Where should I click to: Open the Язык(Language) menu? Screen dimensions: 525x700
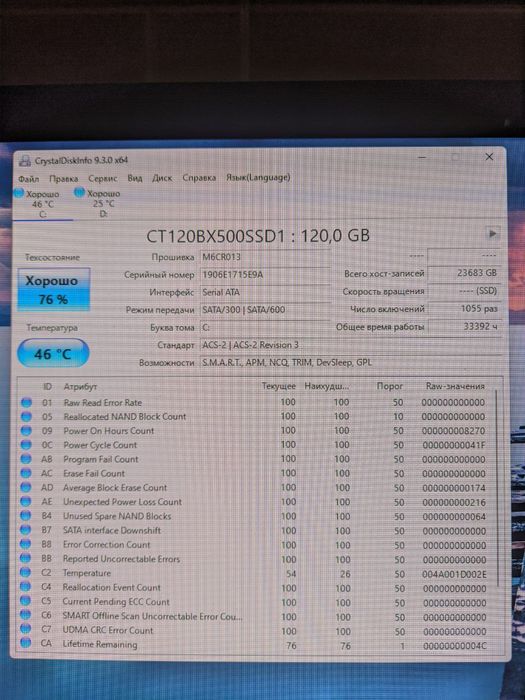click(258, 177)
